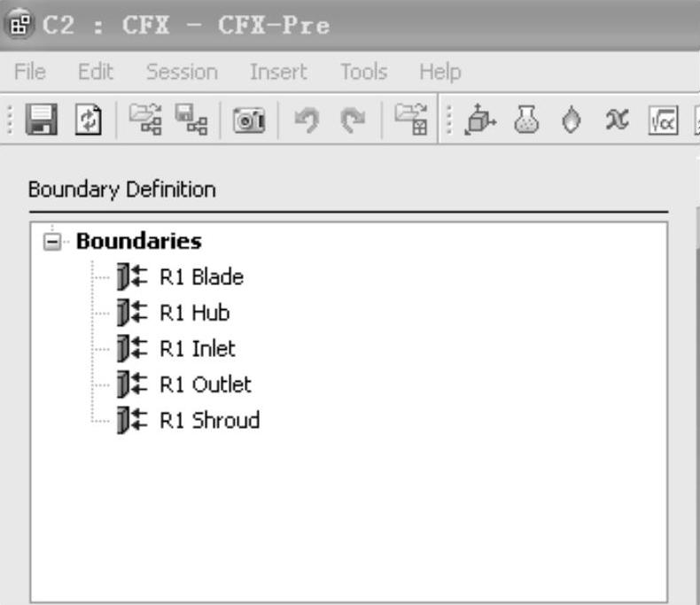Image resolution: width=700 pixels, height=605 pixels.
Task: Click the Redo arrow icon
Action: pos(353,120)
